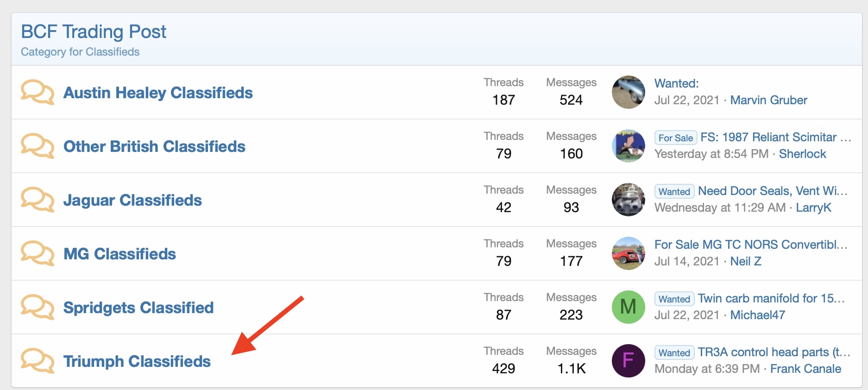Click the Spridgets Classified chat bubble icon
The width and height of the screenshot is (868, 390).
pos(38,307)
